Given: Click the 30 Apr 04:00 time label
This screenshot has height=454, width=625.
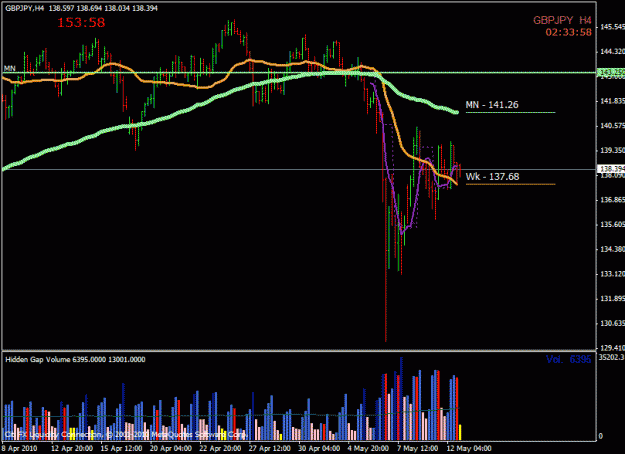Looking at the screenshot, I should (319, 448).
